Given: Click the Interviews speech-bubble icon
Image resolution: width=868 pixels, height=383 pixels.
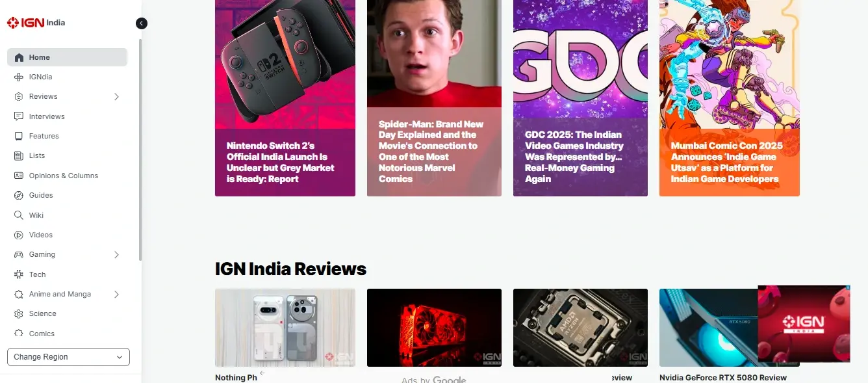Looking at the screenshot, I should pos(19,116).
